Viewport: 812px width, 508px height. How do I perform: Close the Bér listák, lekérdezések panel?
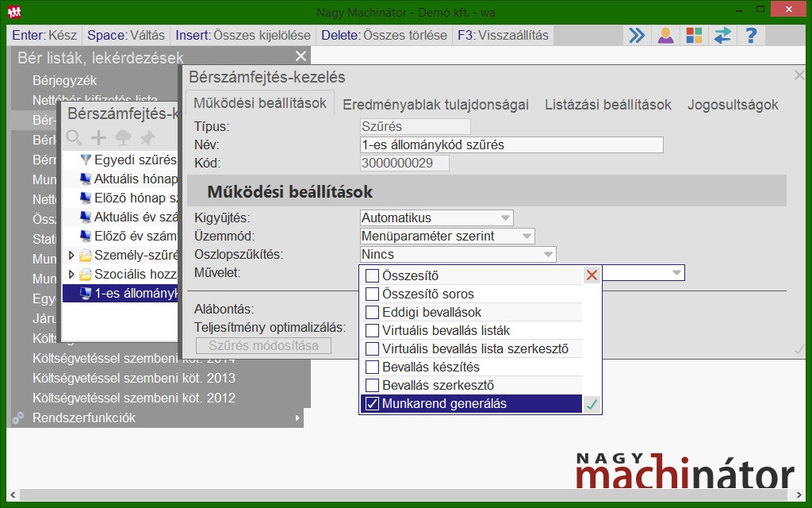click(301, 56)
